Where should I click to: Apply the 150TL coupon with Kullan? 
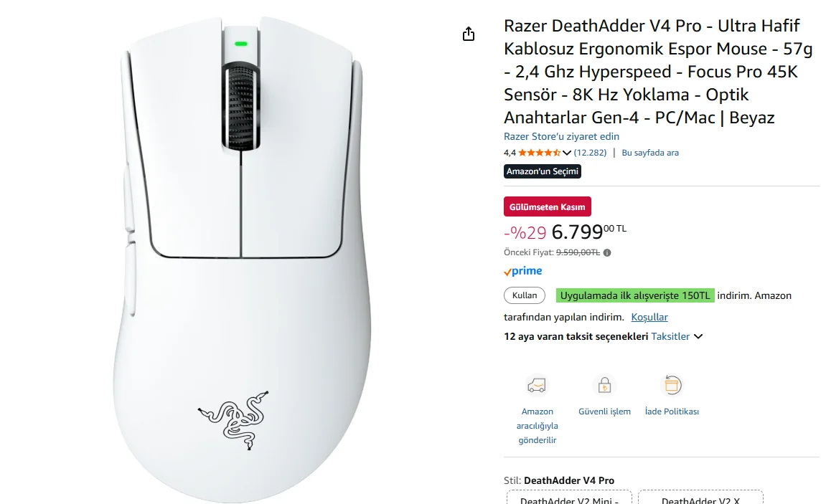(x=524, y=295)
